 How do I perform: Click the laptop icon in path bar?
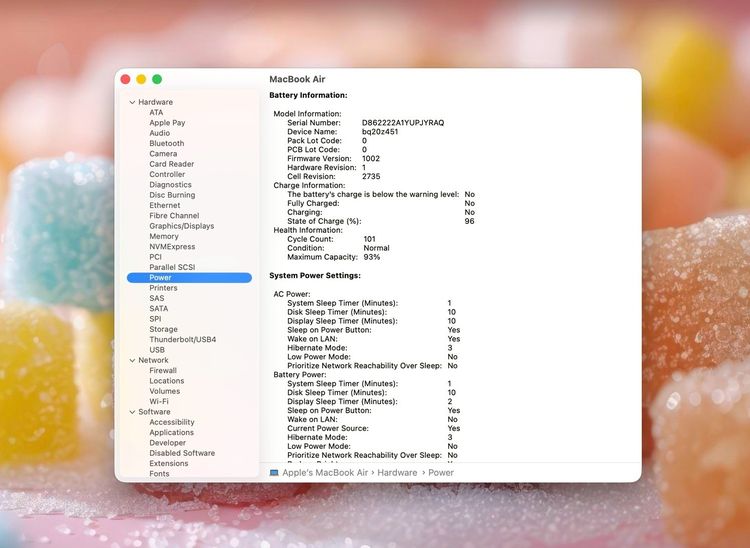(274, 473)
